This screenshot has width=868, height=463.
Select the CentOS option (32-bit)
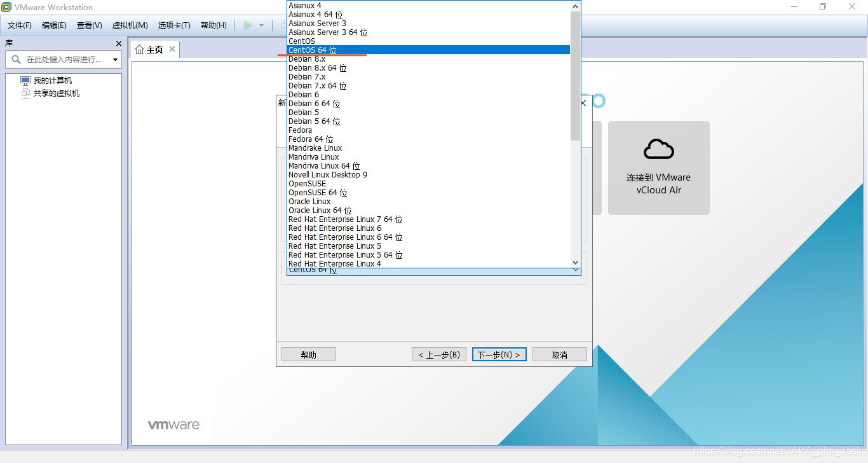(429, 41)
